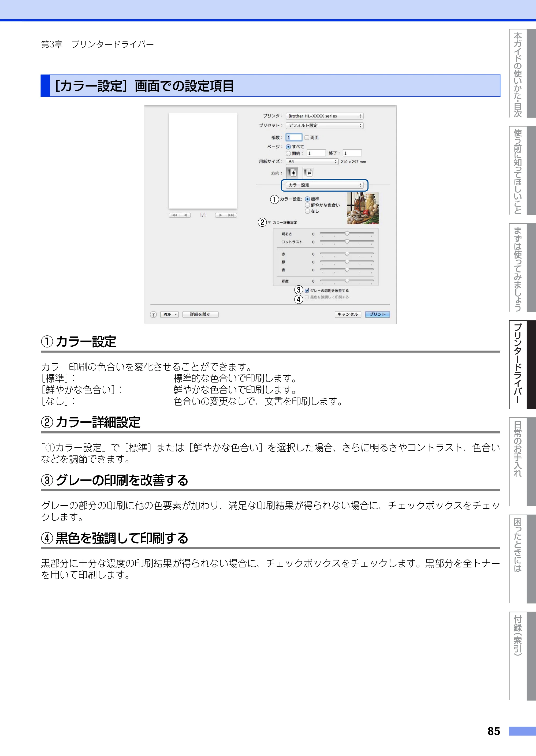Click the 彩度 slider handle
536x756 pixels.
click(347, 281)
